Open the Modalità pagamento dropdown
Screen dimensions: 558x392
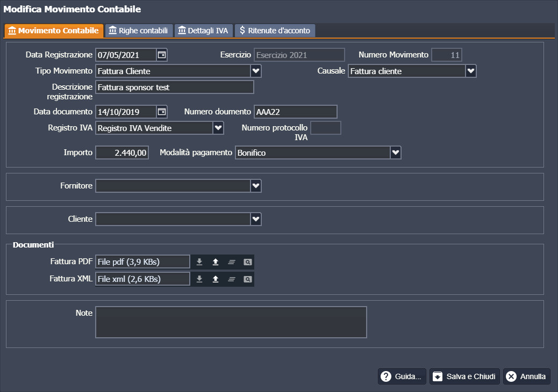tap(396, 153)
